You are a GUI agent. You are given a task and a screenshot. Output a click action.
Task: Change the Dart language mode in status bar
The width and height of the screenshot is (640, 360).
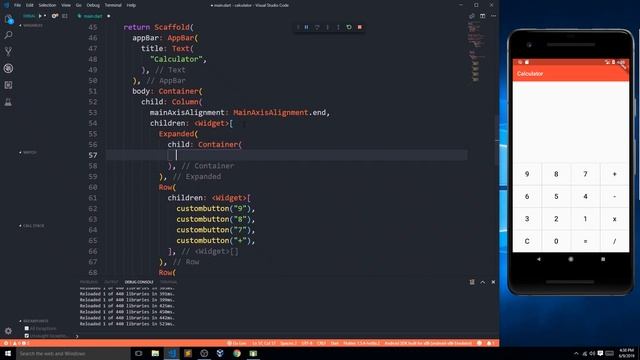335,343
